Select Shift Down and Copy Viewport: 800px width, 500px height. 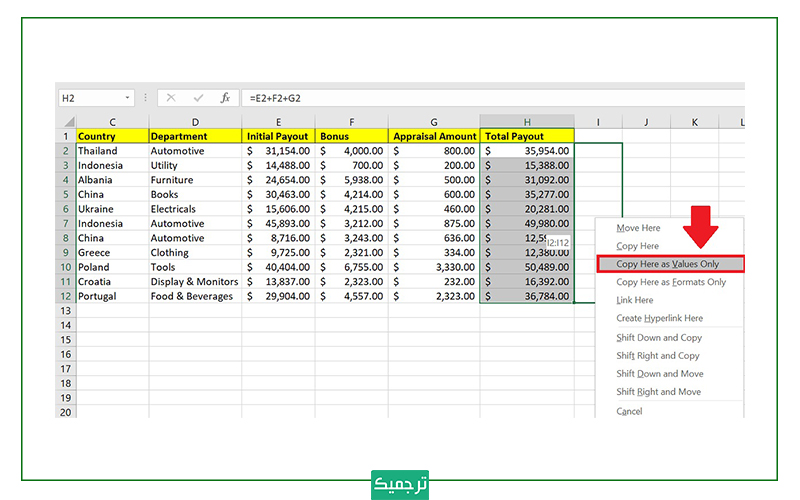coord(659,338)
